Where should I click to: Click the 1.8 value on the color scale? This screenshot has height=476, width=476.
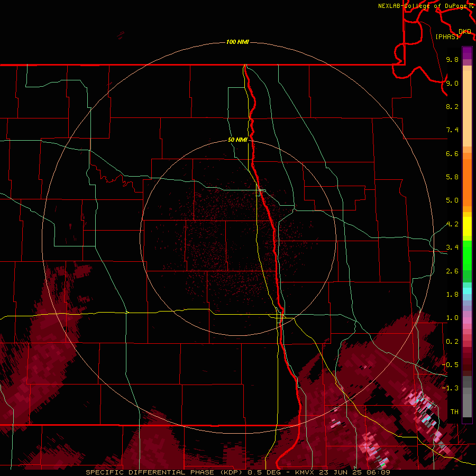(452, 295)
